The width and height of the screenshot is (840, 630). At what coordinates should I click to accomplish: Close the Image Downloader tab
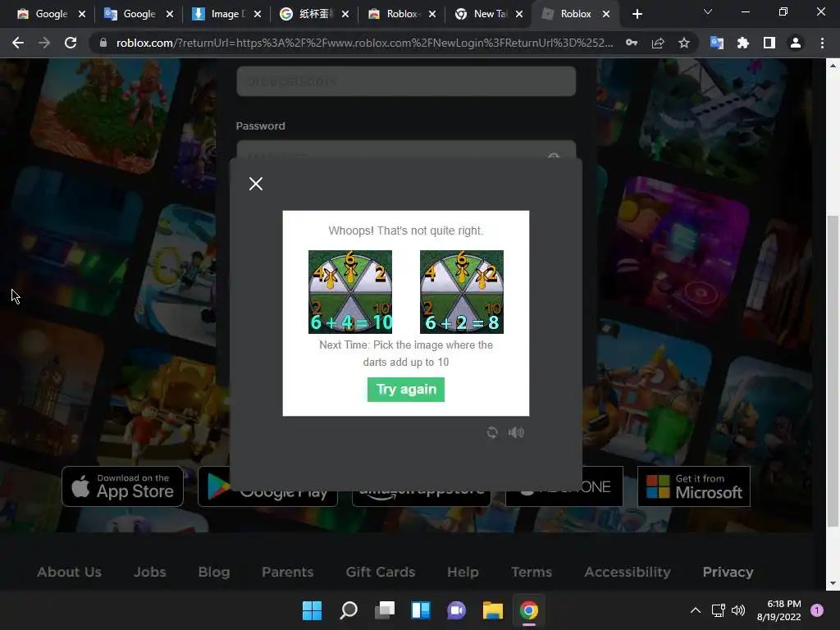258,14
